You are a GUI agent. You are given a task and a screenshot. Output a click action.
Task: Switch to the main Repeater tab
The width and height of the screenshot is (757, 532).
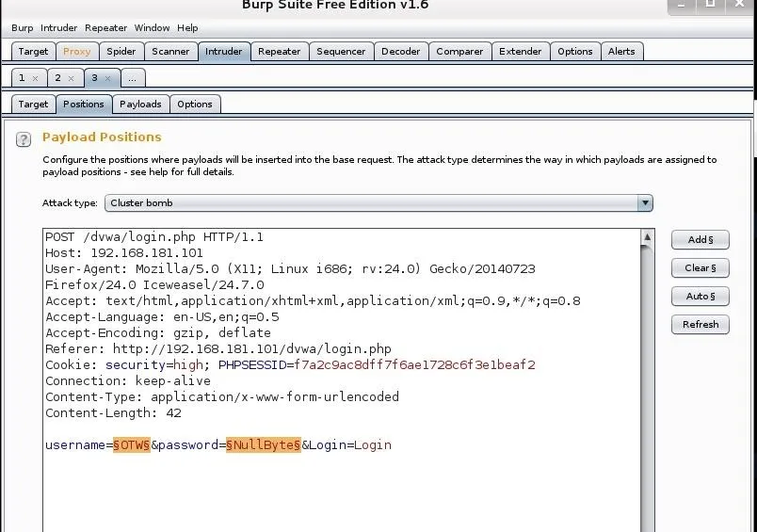pyautogui.click(x=279, y=51)
